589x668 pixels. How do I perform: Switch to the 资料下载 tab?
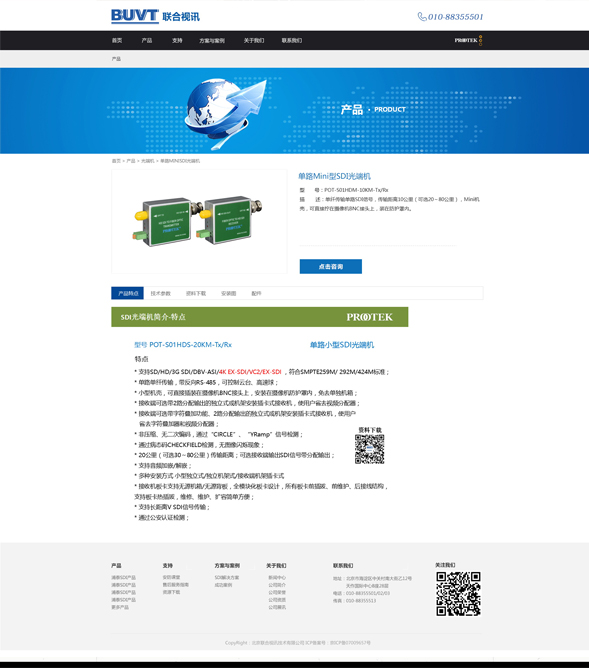pos(196,293)
